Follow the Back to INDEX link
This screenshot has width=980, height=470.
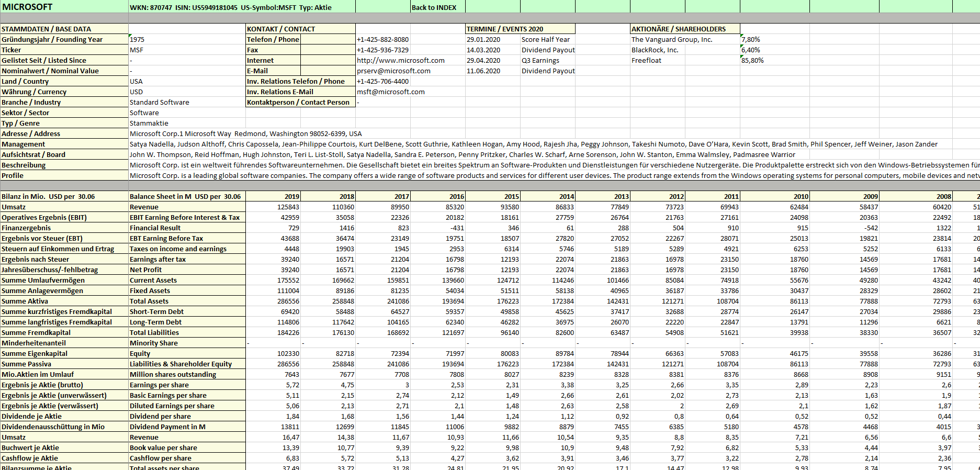coord(434,7)
